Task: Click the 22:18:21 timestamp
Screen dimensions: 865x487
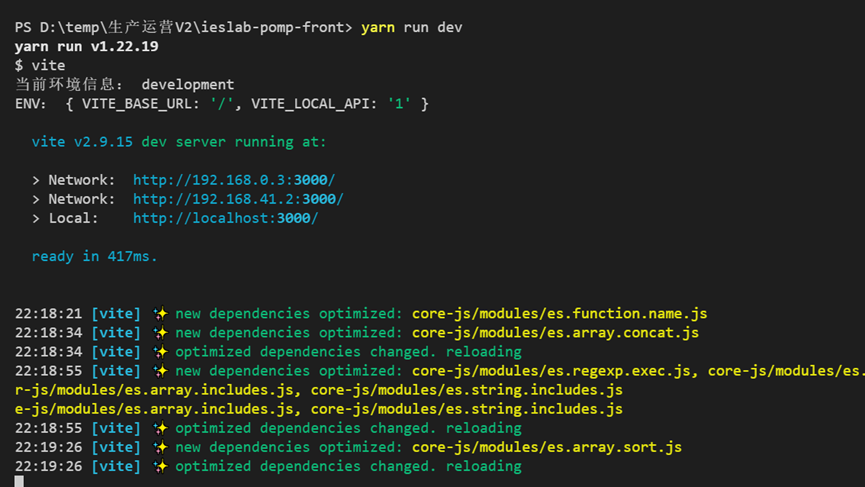Action: 48,314
